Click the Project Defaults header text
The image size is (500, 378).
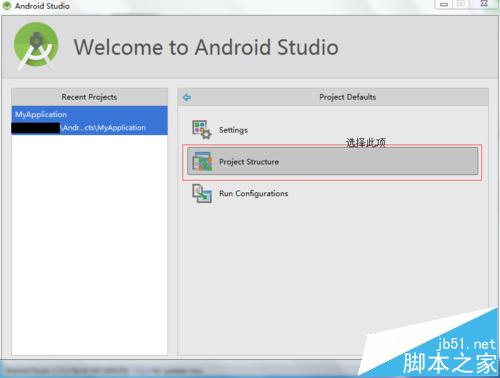click(347, 97)
